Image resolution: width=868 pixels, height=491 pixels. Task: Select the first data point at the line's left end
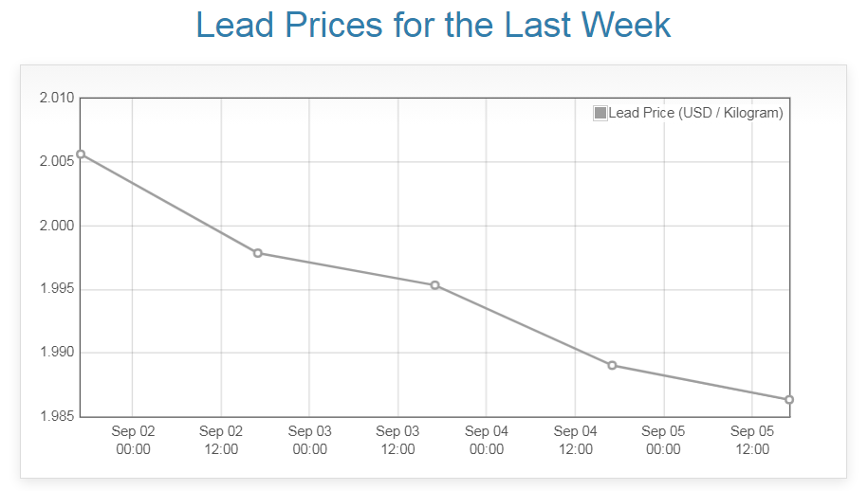tap(81, 154)
